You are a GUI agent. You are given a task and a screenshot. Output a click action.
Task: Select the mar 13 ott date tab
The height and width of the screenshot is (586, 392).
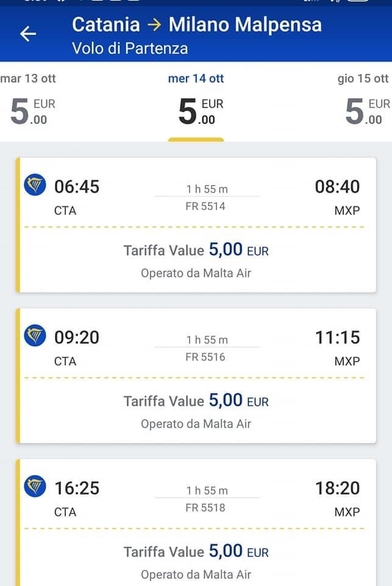(x=29, y=101)
